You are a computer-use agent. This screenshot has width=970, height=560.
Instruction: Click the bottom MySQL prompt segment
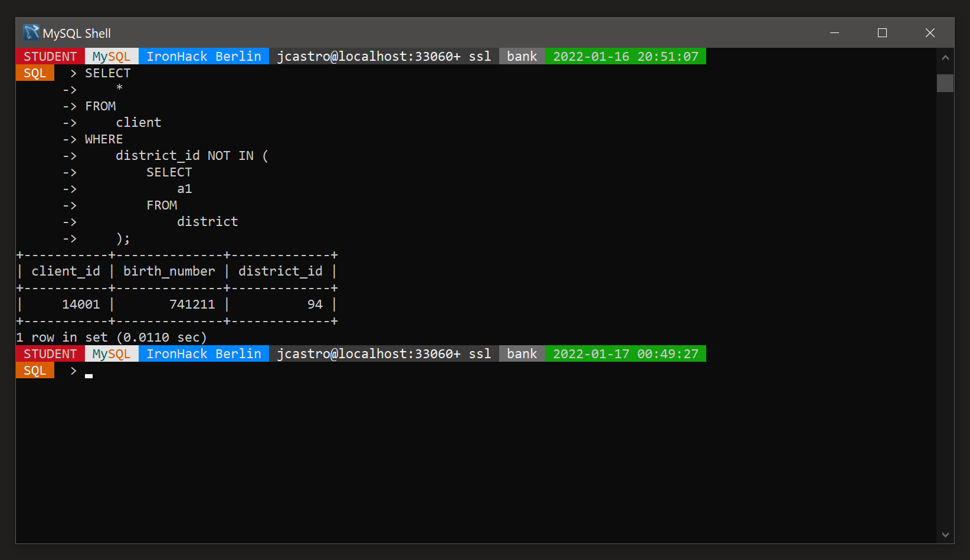[x=112, y=354]
